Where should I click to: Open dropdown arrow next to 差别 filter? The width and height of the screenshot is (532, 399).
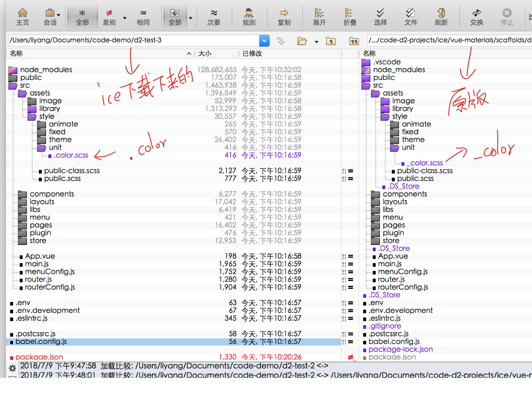click(x=125, y=18)
